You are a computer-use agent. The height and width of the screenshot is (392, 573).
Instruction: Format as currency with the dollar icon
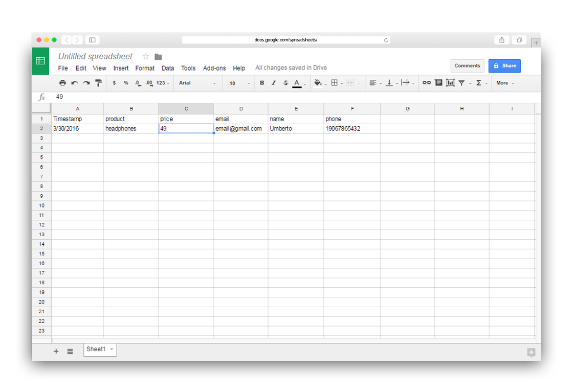pos(115,83)
